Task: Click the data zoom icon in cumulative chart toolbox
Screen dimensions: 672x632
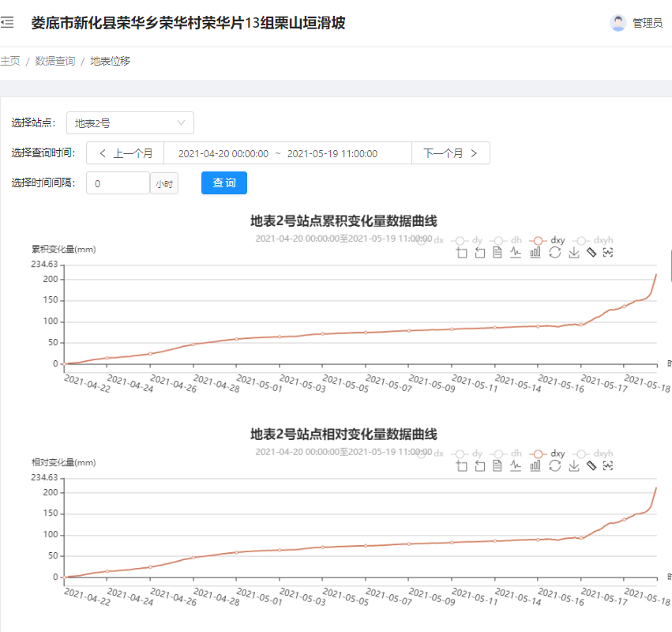Action: pyautogui.click(x=462, y=252)
